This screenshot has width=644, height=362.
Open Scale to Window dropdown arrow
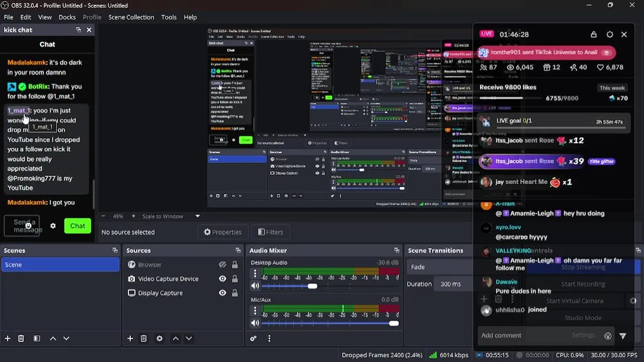click(x=198, y=216)
